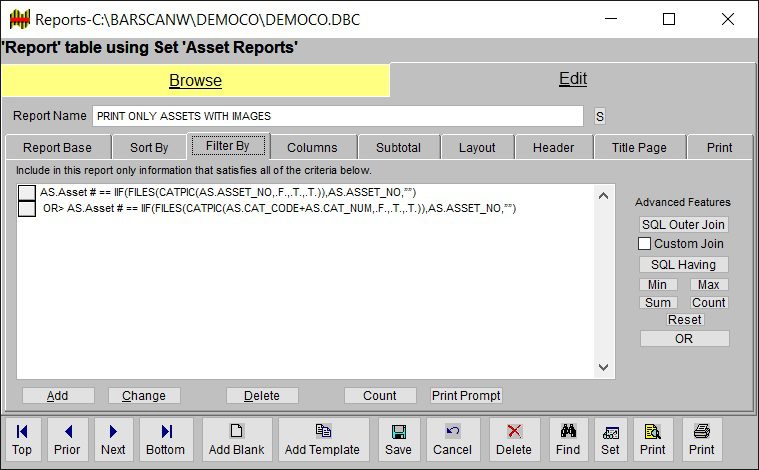Maximize the Reports window
This screenshot has height=470, width=759.
click(669, 19)
